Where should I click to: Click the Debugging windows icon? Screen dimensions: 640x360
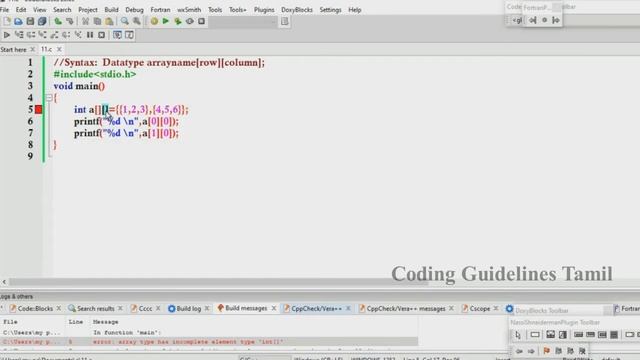click(x=118, y=35)
